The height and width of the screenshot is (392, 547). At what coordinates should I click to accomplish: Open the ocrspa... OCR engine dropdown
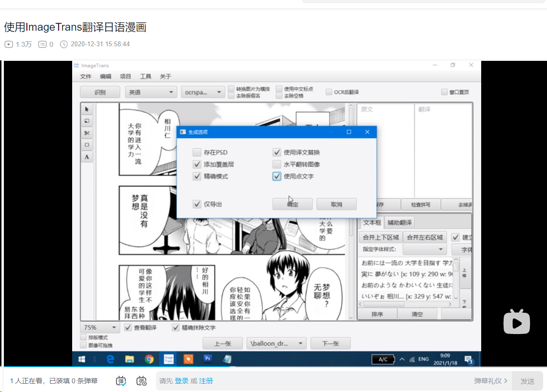pos(203,92)
